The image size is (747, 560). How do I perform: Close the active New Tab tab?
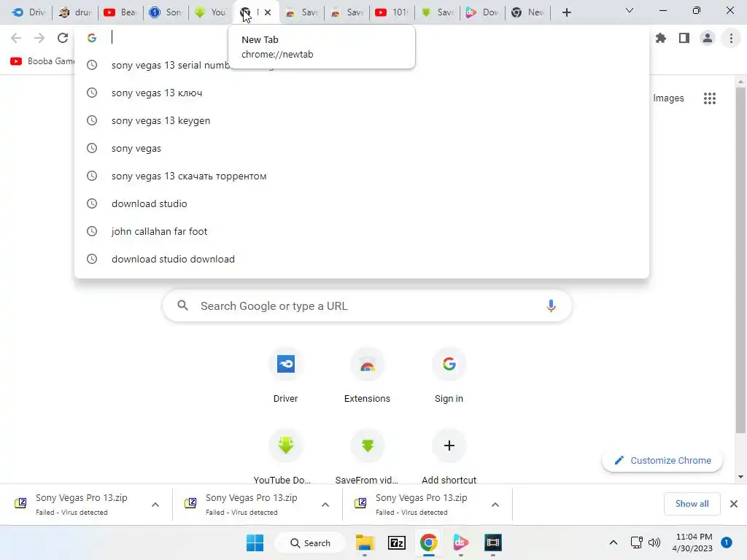point(268,12)
